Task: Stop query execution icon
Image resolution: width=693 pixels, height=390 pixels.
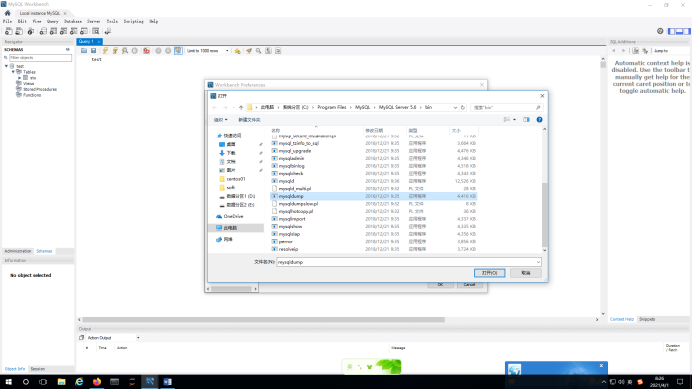Action: coord(134,51)
